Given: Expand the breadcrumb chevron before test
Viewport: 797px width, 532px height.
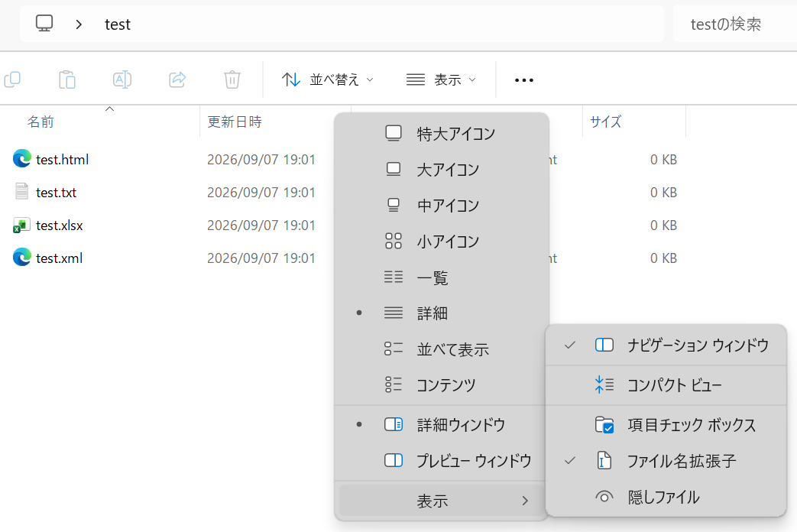Looking at the screenshot, I should [78, 24].
